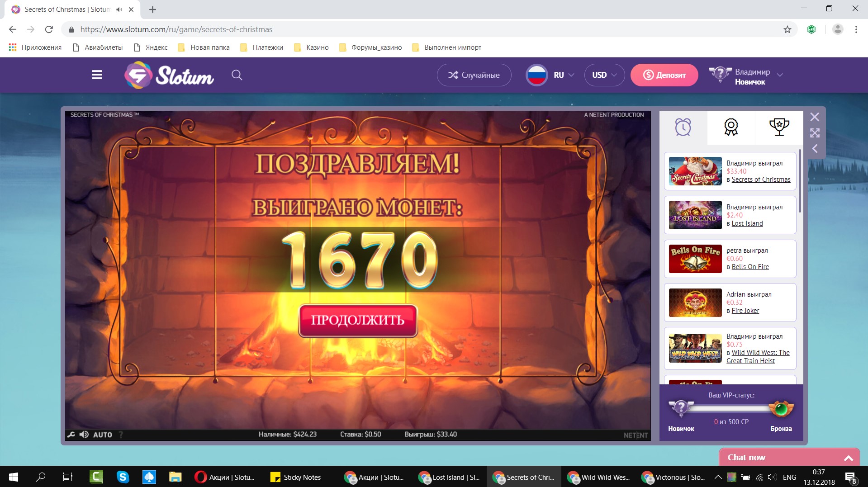Open the game help question mark

[121, 435]
